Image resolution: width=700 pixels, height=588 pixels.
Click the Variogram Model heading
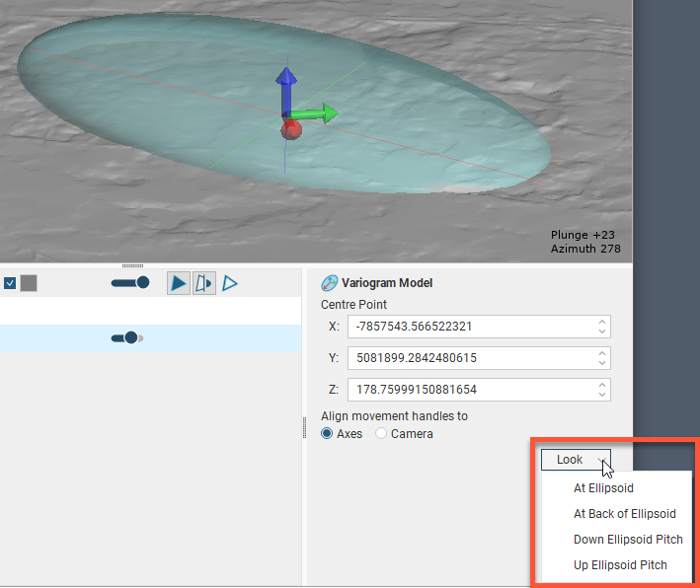pos(387,283)
